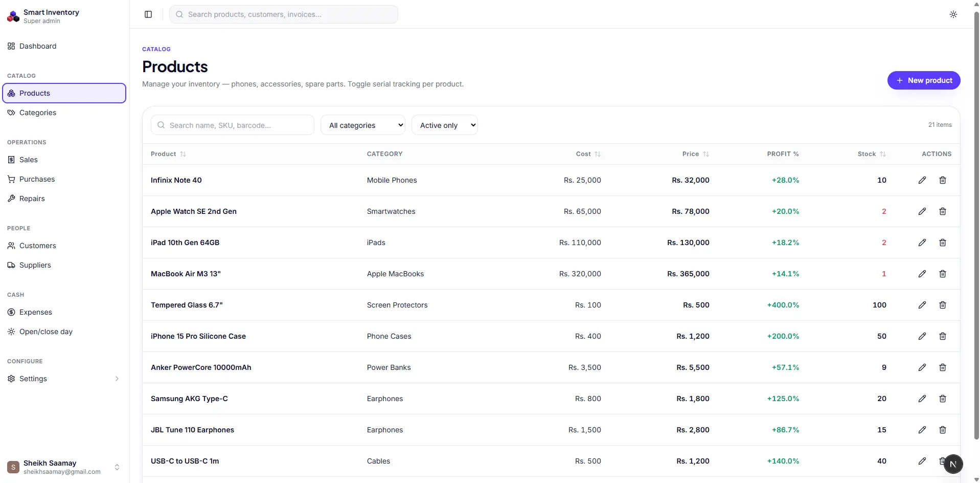The height and width of the screenshot is (483, 980).
Task: Create a New product
Action: tap(924, 80)
